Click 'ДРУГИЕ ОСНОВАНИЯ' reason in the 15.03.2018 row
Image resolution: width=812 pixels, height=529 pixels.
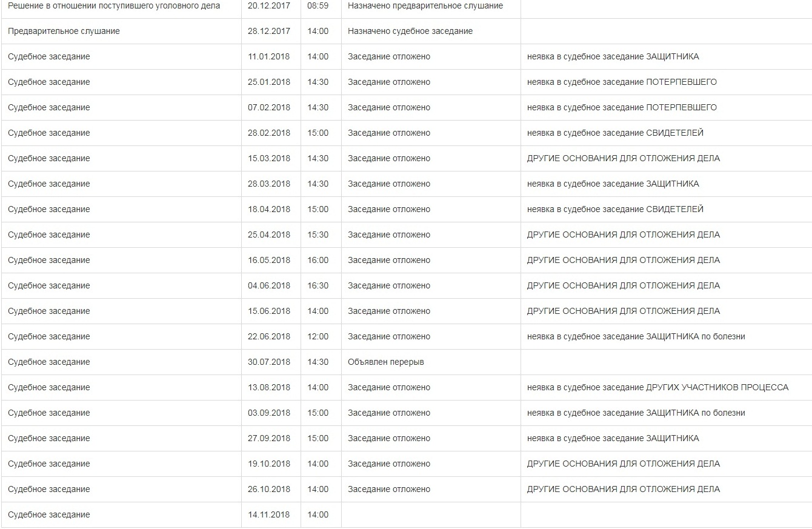pyautogui.click(x=624, y=158)
